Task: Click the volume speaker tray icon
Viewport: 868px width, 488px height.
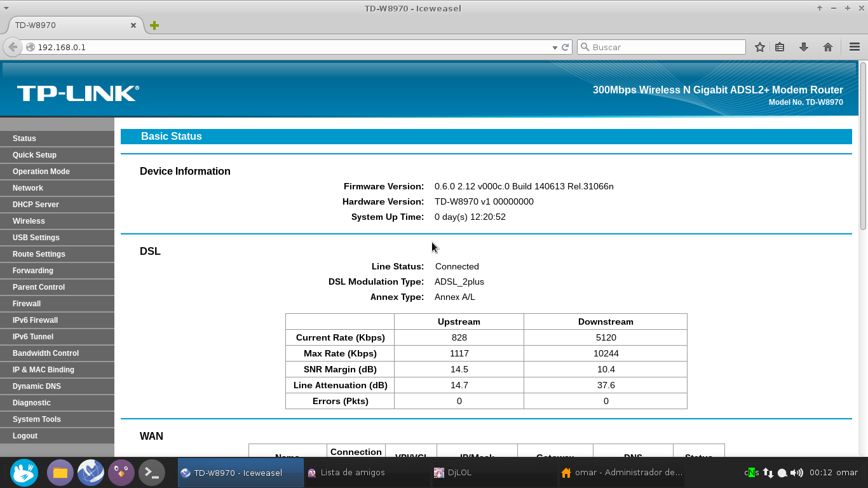Action: pos(797,473)
